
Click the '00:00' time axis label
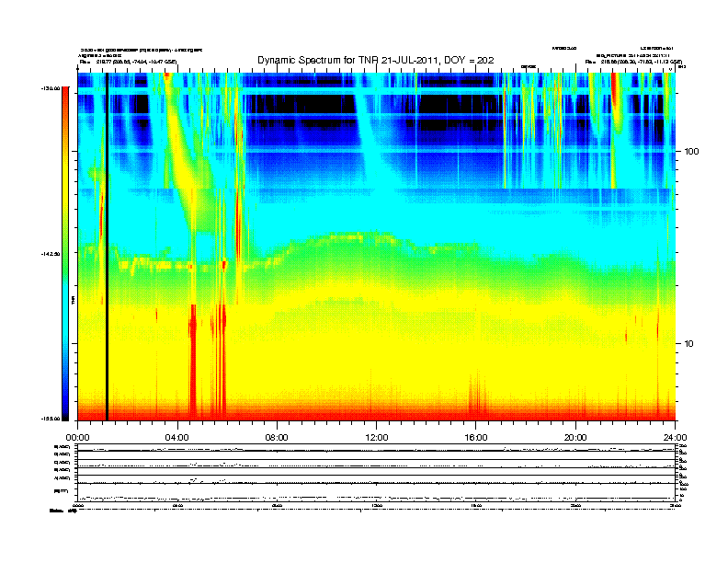78,438
